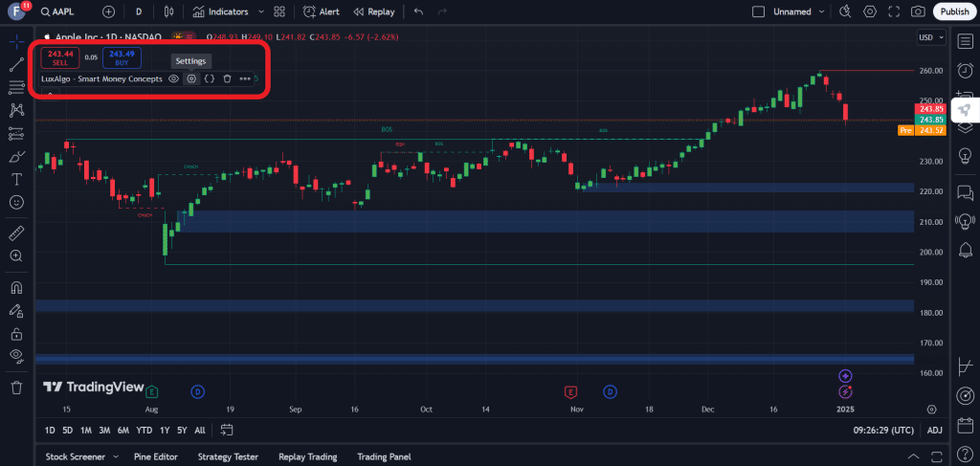980x466 pixels.
Task: Remove objects with left toolbar trash icon
Action: 17,388
